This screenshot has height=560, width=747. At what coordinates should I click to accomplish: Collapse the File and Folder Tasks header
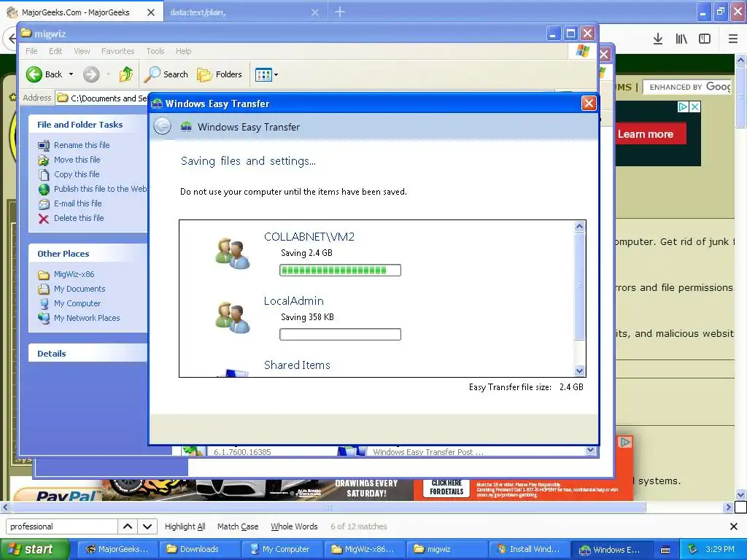point(88,124)
